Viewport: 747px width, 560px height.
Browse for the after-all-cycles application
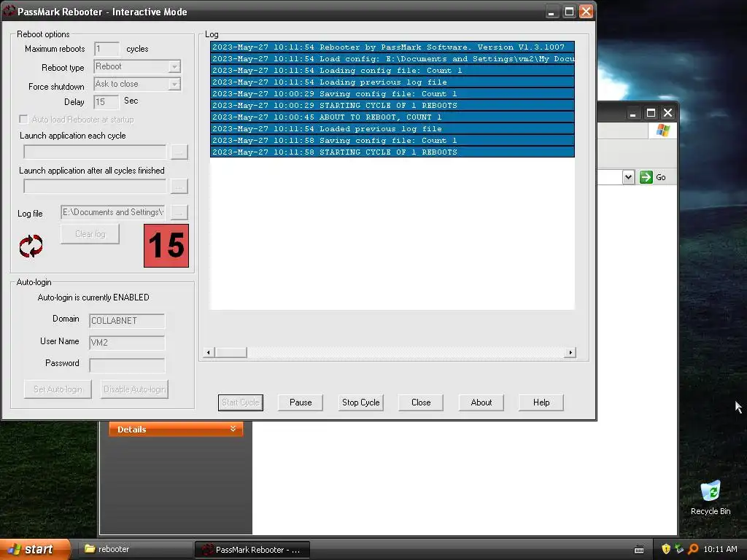click(x=179, y=186)
